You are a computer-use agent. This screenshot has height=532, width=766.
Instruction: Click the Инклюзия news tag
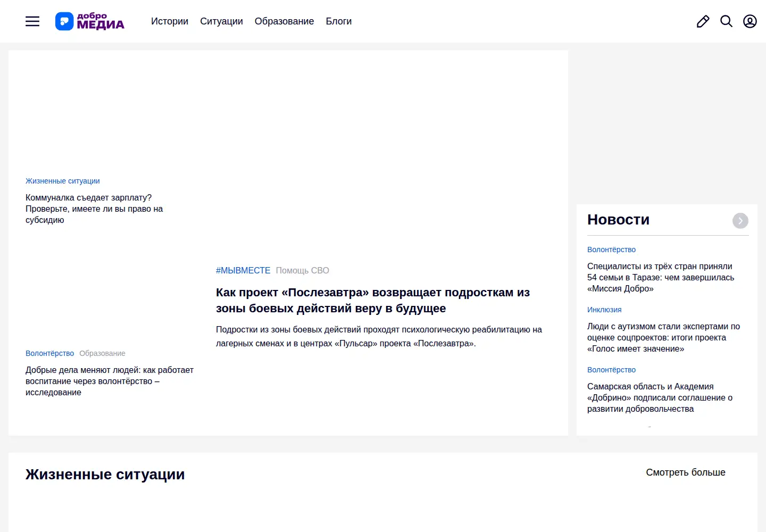[604, 310]
